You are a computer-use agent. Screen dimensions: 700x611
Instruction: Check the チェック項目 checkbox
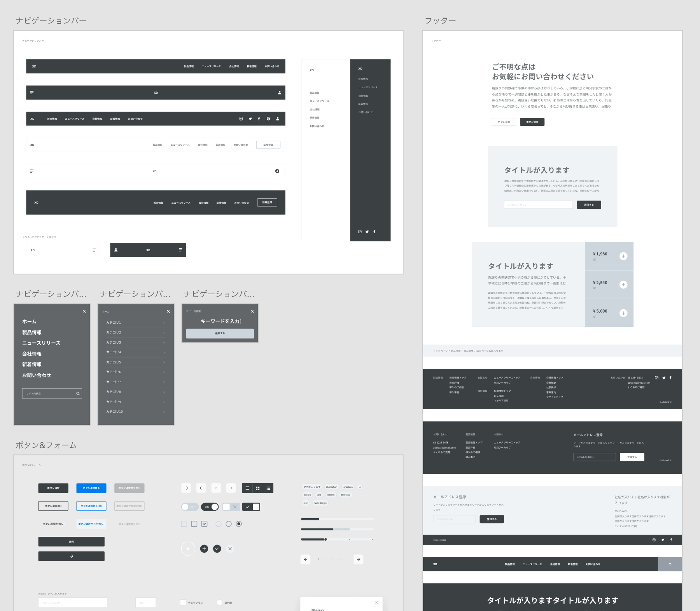tap(183, 602)
